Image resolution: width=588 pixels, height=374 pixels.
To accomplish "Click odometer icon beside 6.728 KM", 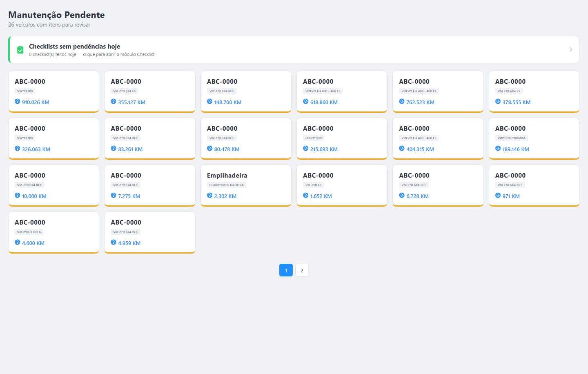I will pyautogui.click(x=402, y=195).
